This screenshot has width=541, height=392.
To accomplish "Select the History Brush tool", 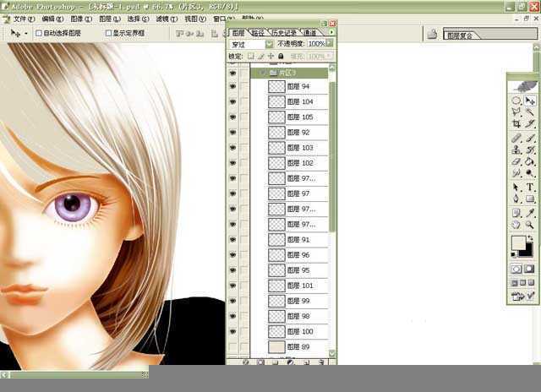I will pyautogui.click(x=530, y=150).
